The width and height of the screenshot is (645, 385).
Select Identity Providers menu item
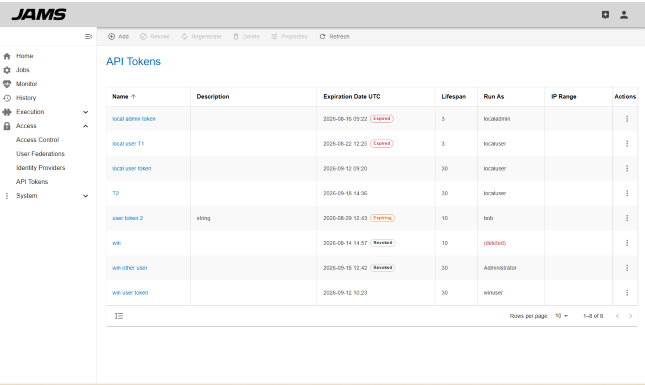(x=40, y=168)
